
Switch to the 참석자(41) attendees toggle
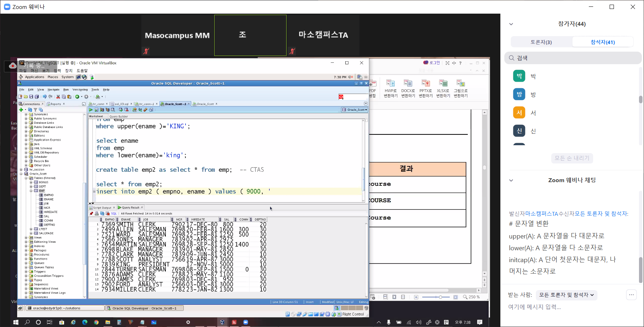coord(602,42)
